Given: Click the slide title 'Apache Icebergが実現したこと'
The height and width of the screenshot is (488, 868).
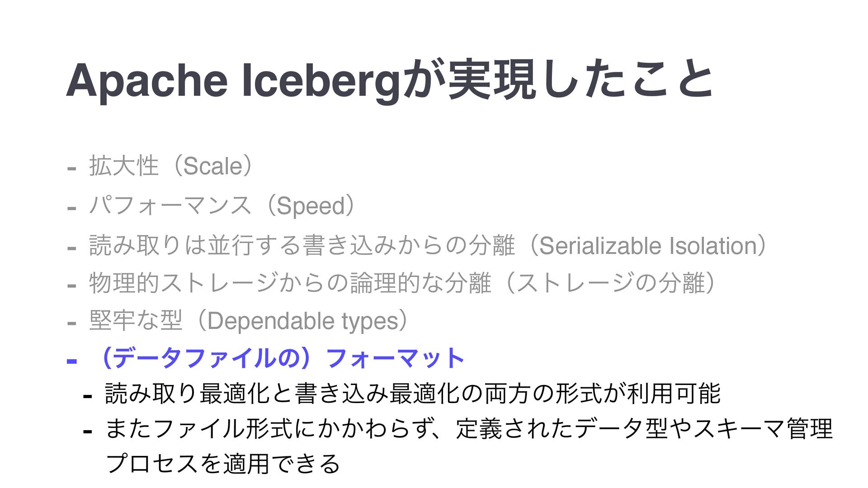Looking at the screenshot, I should [390, 80].
